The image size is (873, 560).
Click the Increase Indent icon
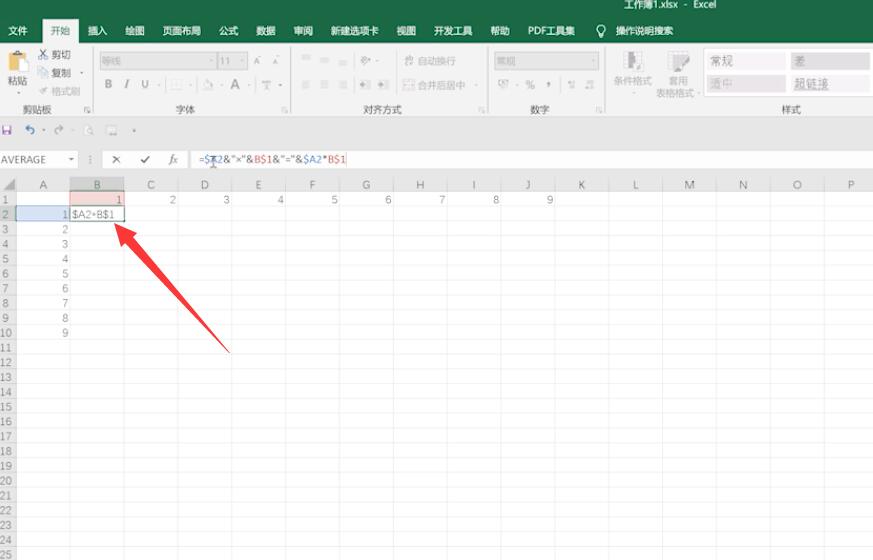(384, 85)
